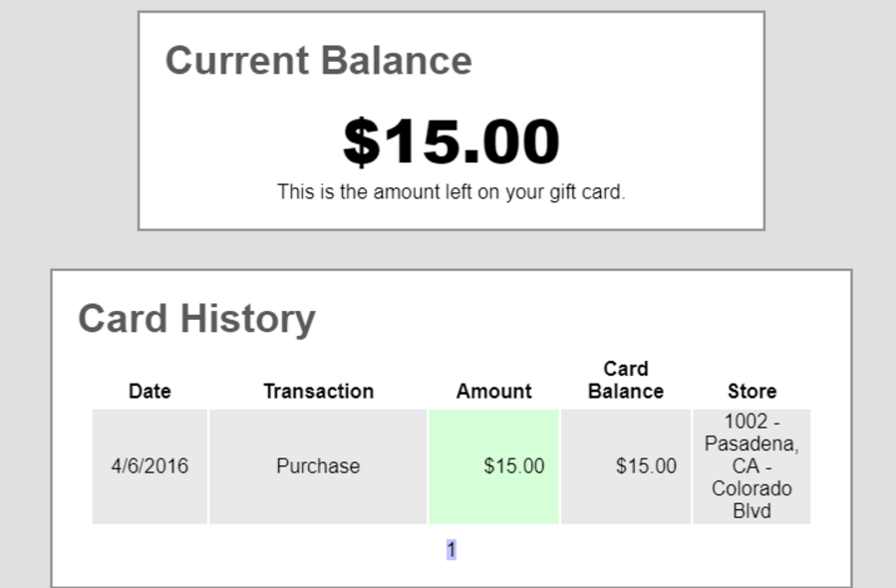
Task: Click the Card Balance column header
Action: pos(625,380)
